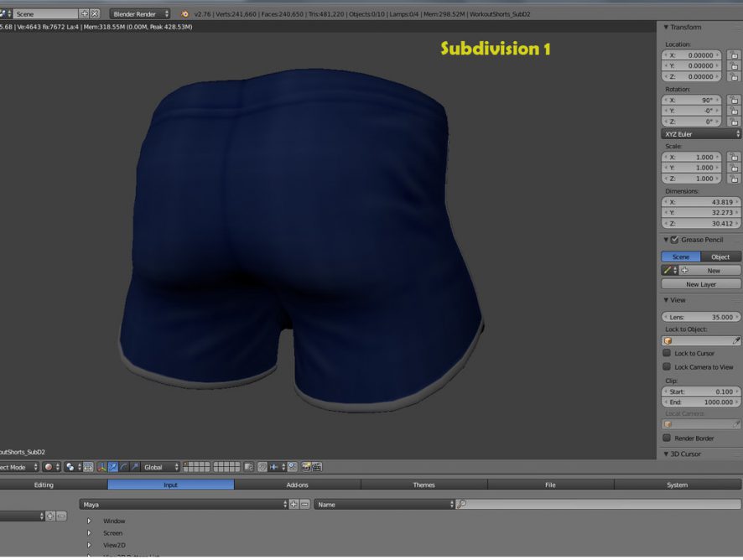The height and width of the screenshot is (560, 743).
Task: Enable the Grease Pencil checkbox
Action: tap(675, 240)
